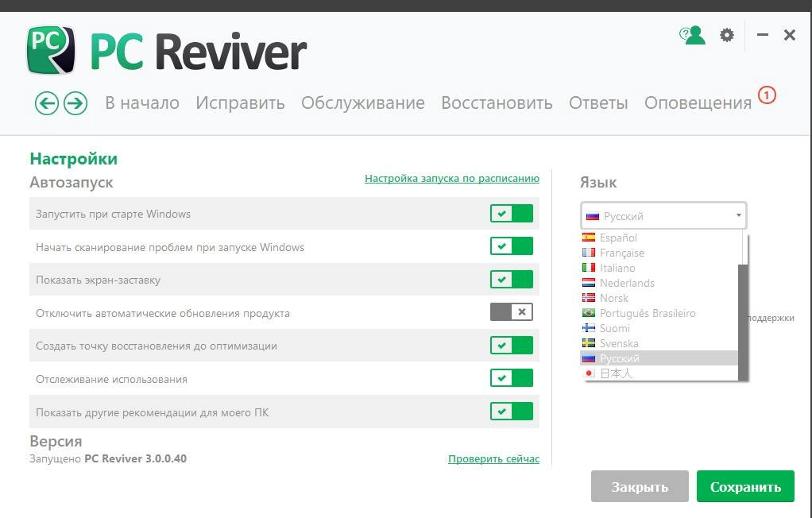Choose Suomi from the list
The image size is (812, 518).
coord(659,328)
